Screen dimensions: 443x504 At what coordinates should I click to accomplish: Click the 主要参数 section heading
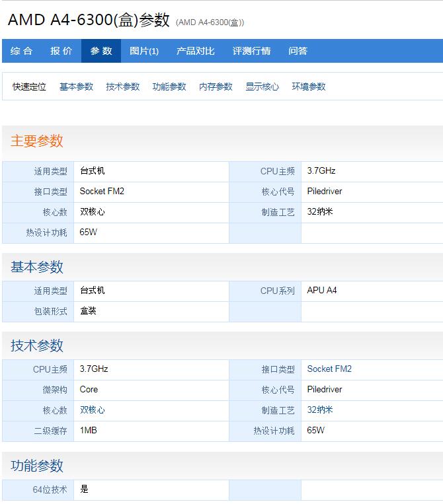[36, 141]
